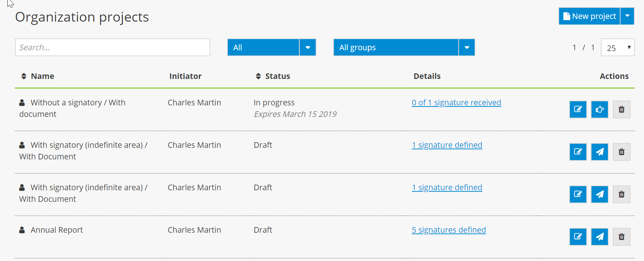Viewport: 644px width, 261px height.
Task: Delete the Annual Report project
Action: click(x=621, y=236)
